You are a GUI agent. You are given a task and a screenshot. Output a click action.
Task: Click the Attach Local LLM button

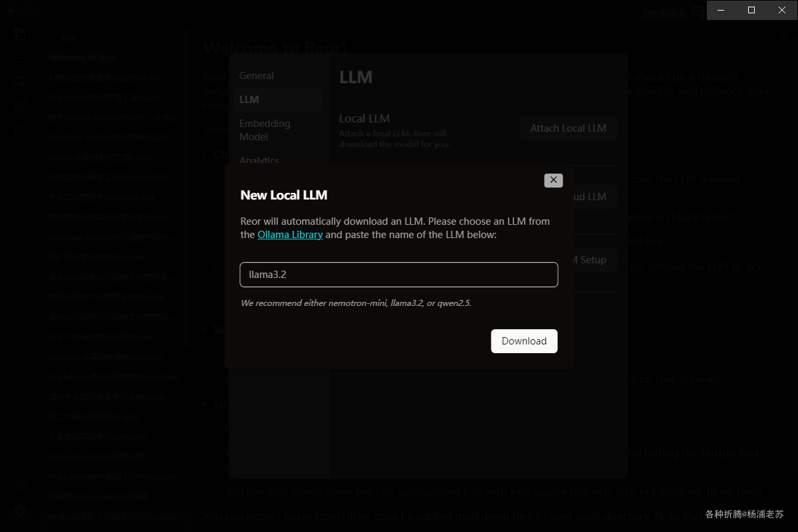pyautogui.click(x=569, y=128)
